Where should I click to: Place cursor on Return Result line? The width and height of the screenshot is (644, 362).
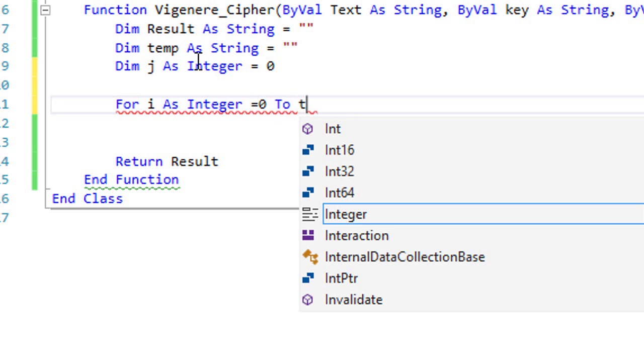[x=167, y=161]
